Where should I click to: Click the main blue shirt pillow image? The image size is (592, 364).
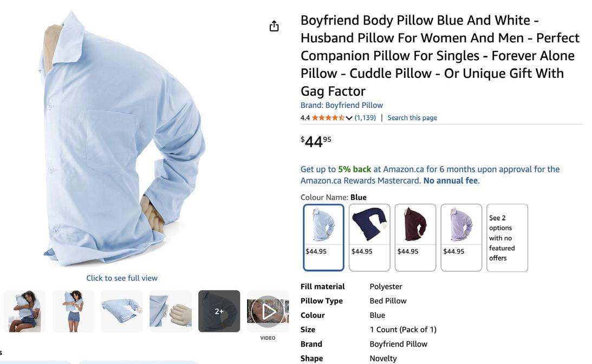coord(122,139)
